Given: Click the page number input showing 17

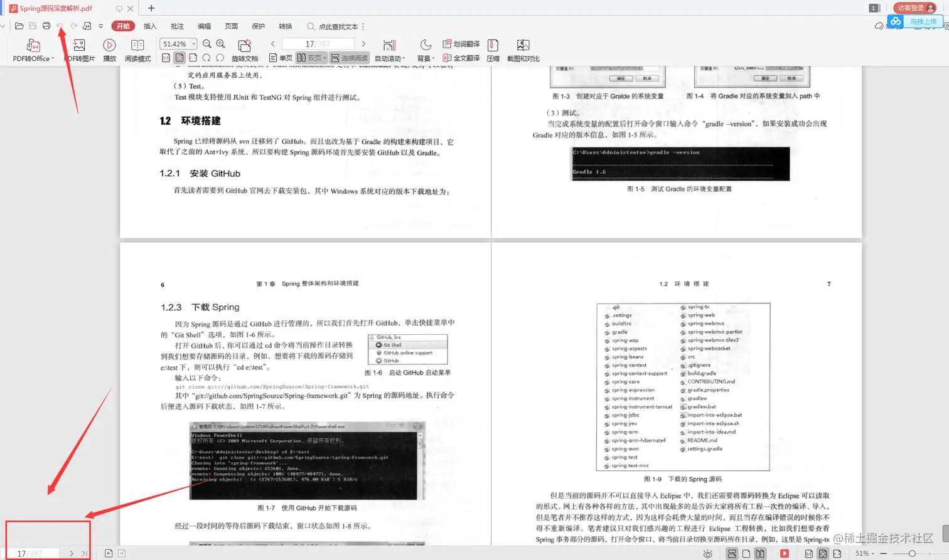Looking at the screenshot, I should [313, 43].
